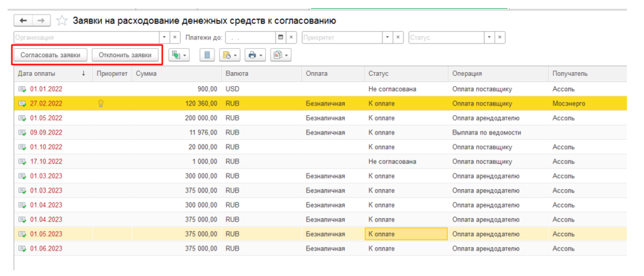
Task: Sort by Дата оплаты column header
Action: point(53,73)
